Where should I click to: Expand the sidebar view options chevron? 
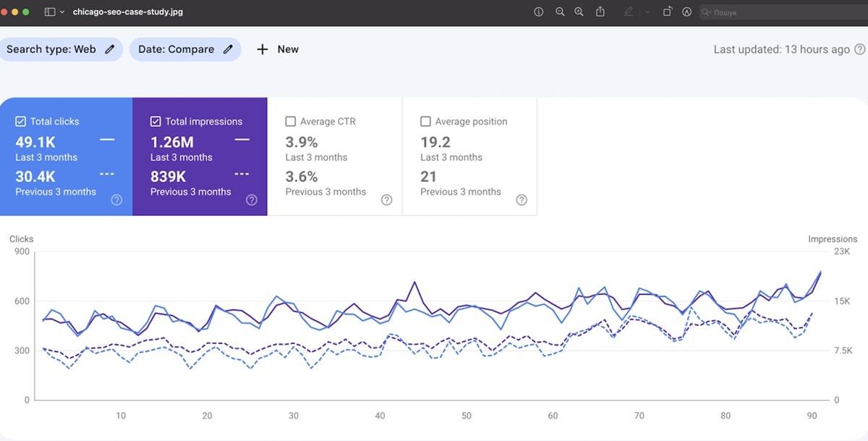[x=62, y=12]
